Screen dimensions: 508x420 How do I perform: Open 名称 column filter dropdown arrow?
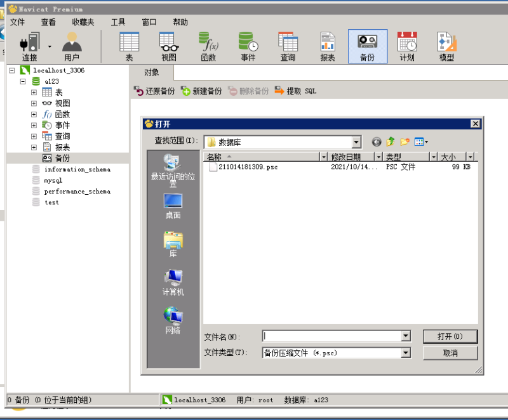[323, 157]
